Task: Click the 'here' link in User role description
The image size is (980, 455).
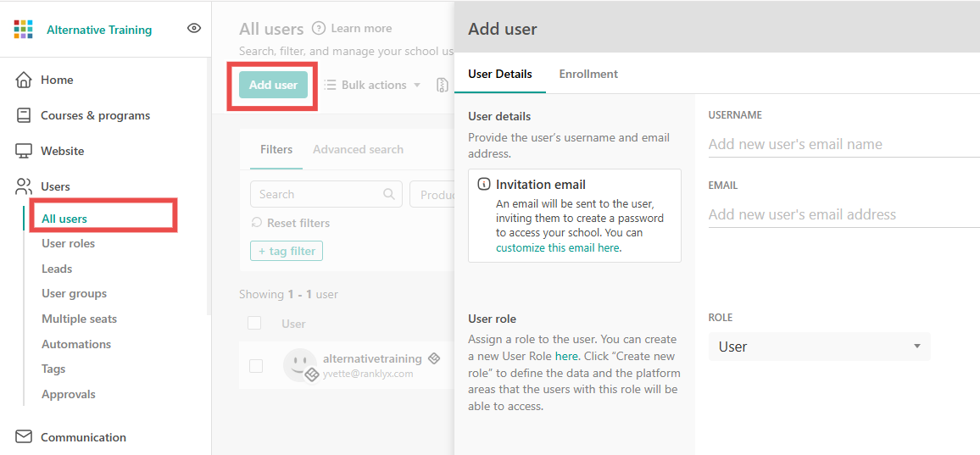Action: pyautogui.click(x=566, y=356)
